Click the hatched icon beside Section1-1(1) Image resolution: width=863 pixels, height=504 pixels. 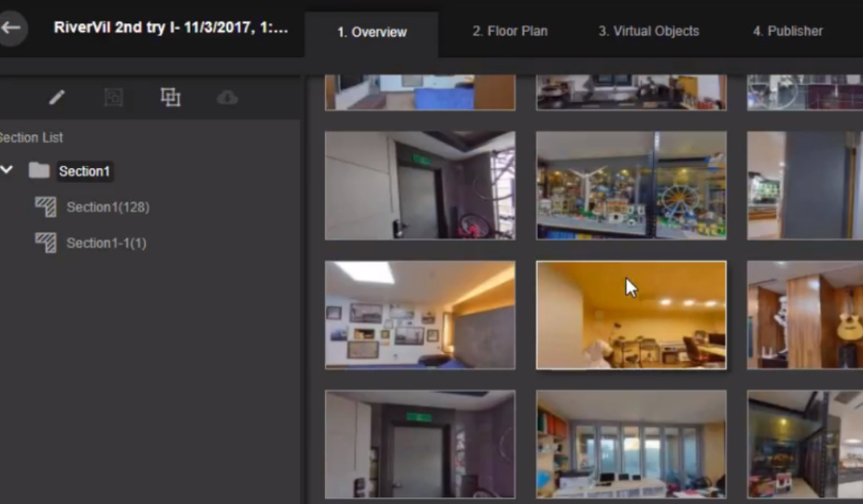46,243
